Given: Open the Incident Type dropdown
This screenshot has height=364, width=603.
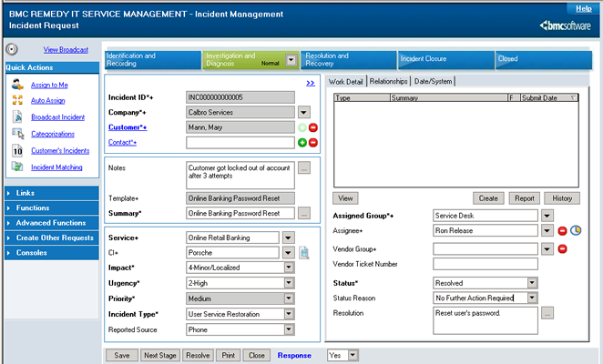Looking at the screenshot, I should 289,314.
